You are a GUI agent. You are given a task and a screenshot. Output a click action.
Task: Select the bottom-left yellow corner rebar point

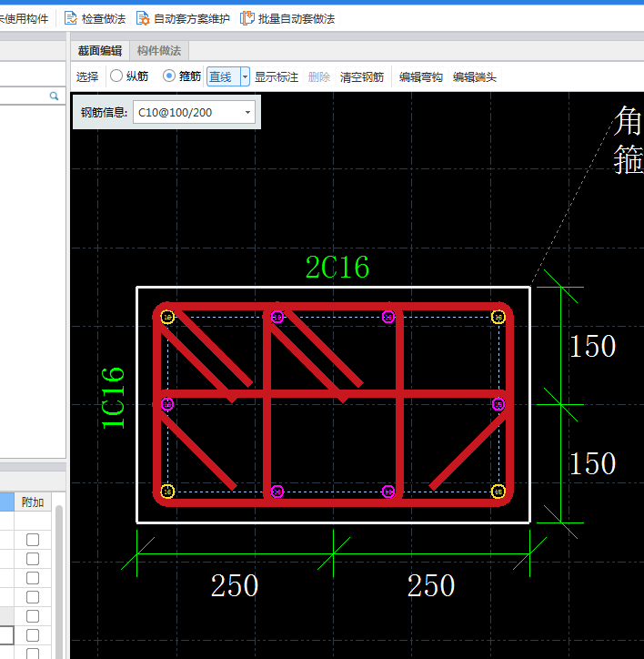coord(167,492)
